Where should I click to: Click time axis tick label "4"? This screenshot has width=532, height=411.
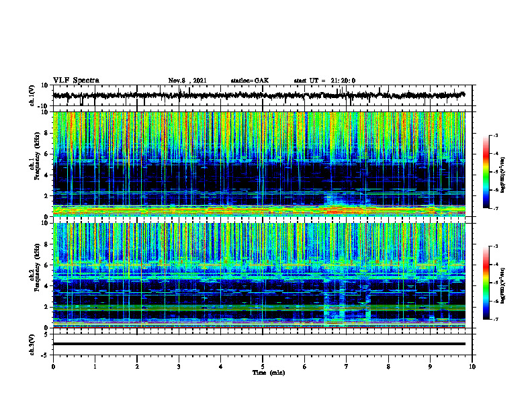pyautogui.click(x=220, y=366)
